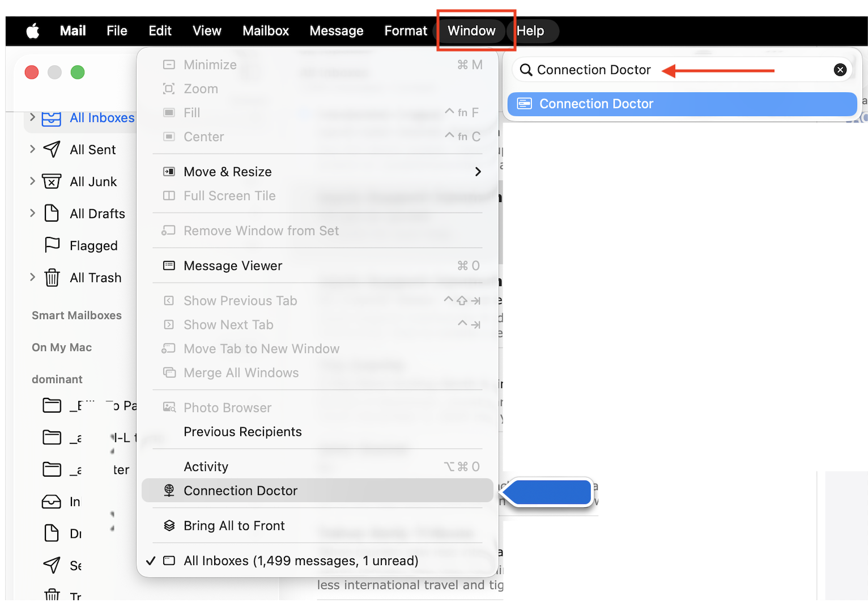
Task: Choose Move & Resize menu item
Action: [317, 171]
